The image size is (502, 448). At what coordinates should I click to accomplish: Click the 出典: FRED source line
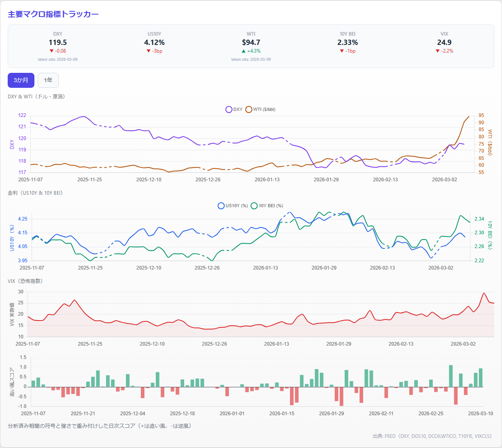pyautogui.click(x=432, y=436)
